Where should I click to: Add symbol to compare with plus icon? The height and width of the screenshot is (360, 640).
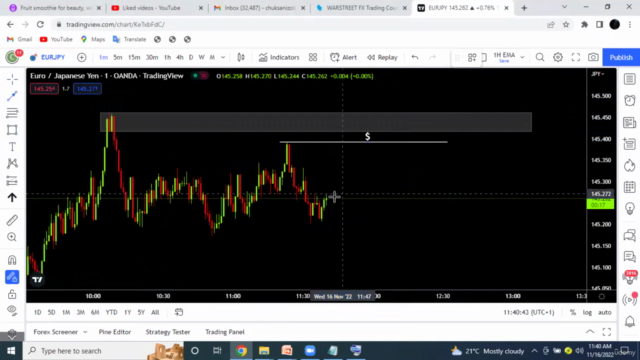[82, 58]
